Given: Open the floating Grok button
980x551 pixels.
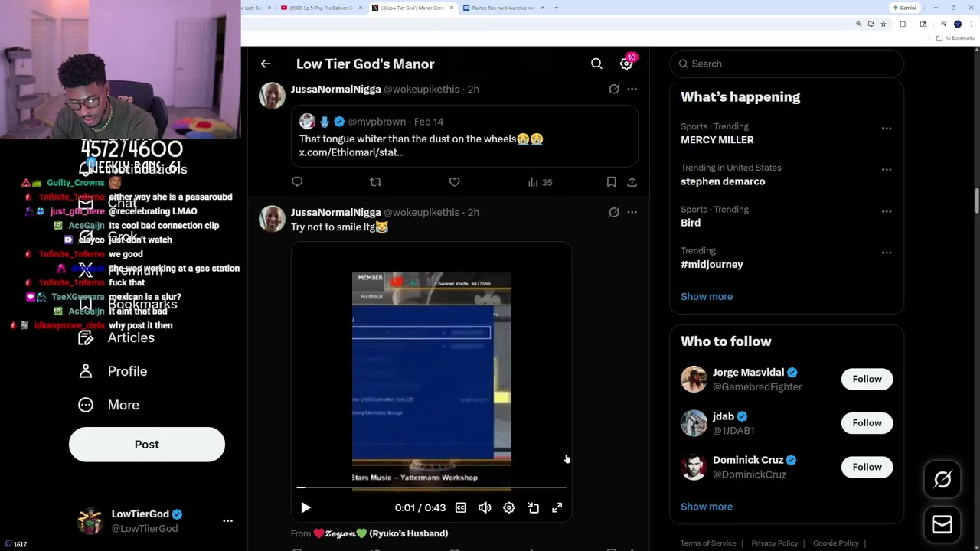Looking at the screenshot, I should [942, 480].
